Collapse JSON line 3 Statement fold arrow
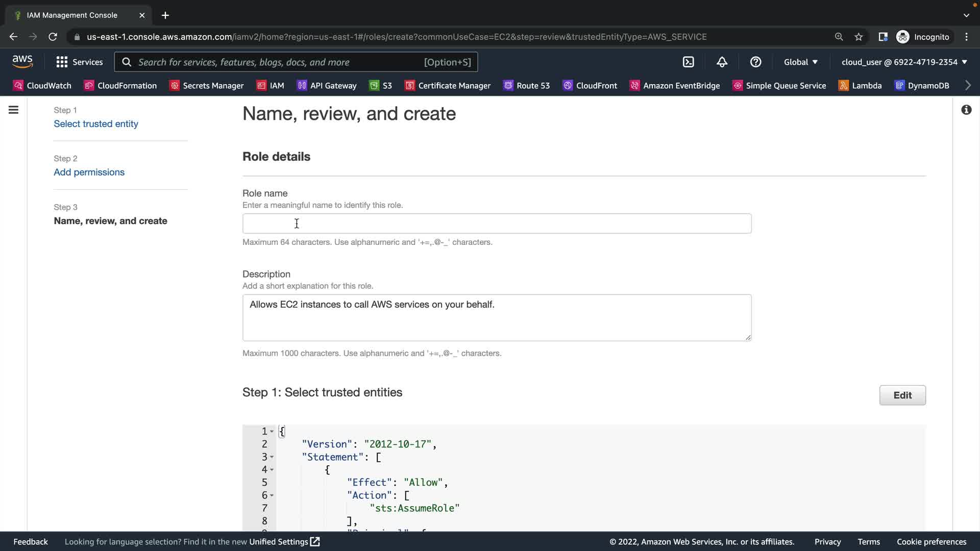 (272, 457)
